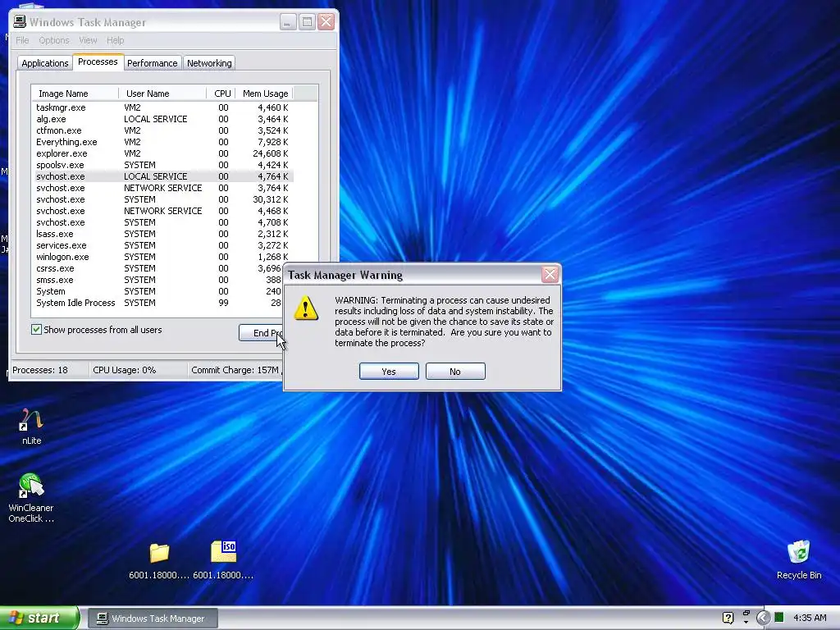This screenshot has width=840, height=630.
Task: Select the lsass.exe process row
Action: pos(163,234)
